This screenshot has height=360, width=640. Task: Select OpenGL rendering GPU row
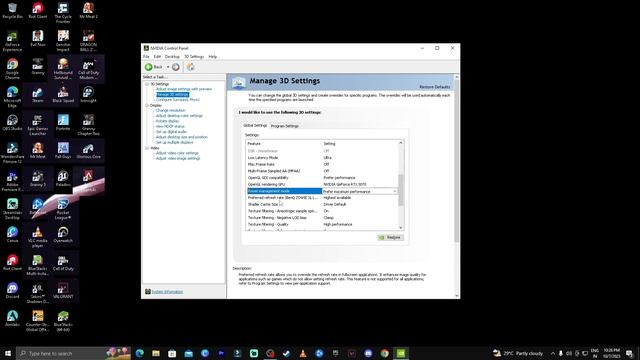pos(322,184)
